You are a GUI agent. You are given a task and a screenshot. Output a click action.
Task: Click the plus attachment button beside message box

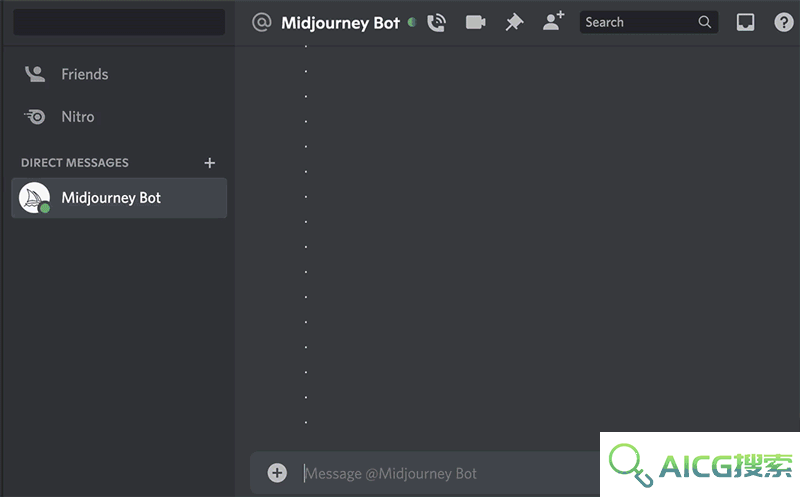point(277,473)
